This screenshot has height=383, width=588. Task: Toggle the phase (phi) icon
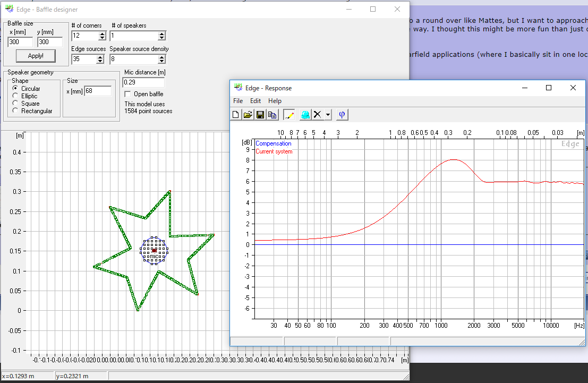tap(342, 115)
